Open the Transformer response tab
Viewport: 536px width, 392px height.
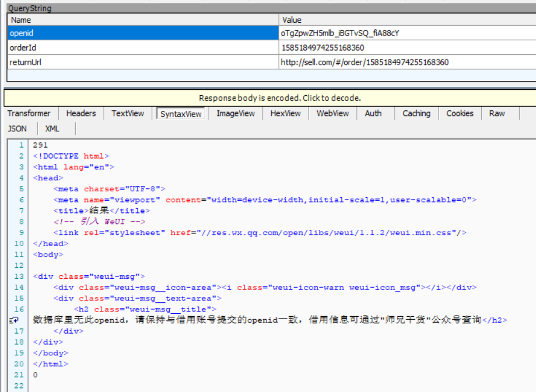click(x=29, y=114)
